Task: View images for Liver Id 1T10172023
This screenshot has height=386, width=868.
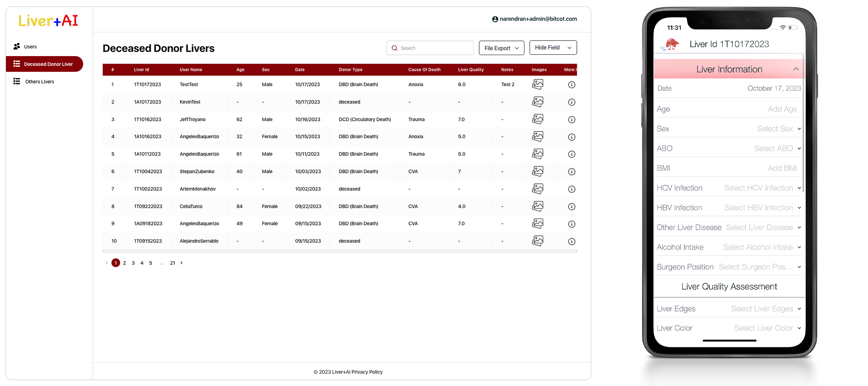Action: click(538, 84)
